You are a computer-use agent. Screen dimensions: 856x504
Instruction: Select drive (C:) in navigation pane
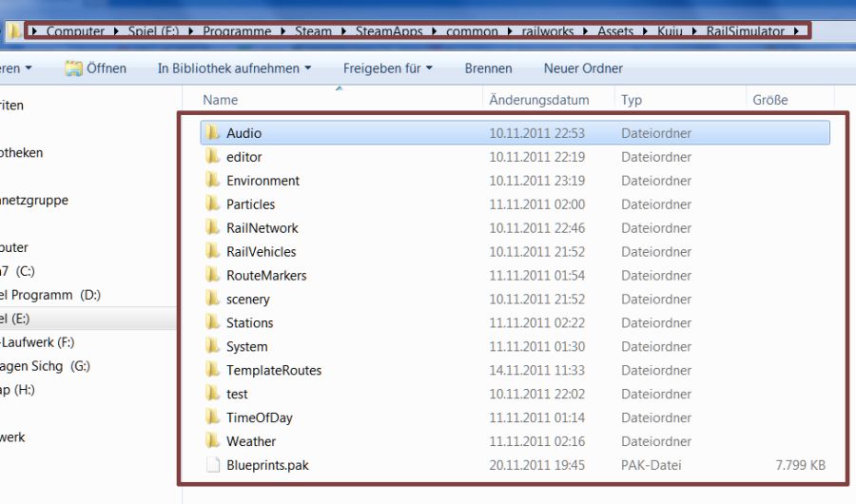[x=17, y=271]
